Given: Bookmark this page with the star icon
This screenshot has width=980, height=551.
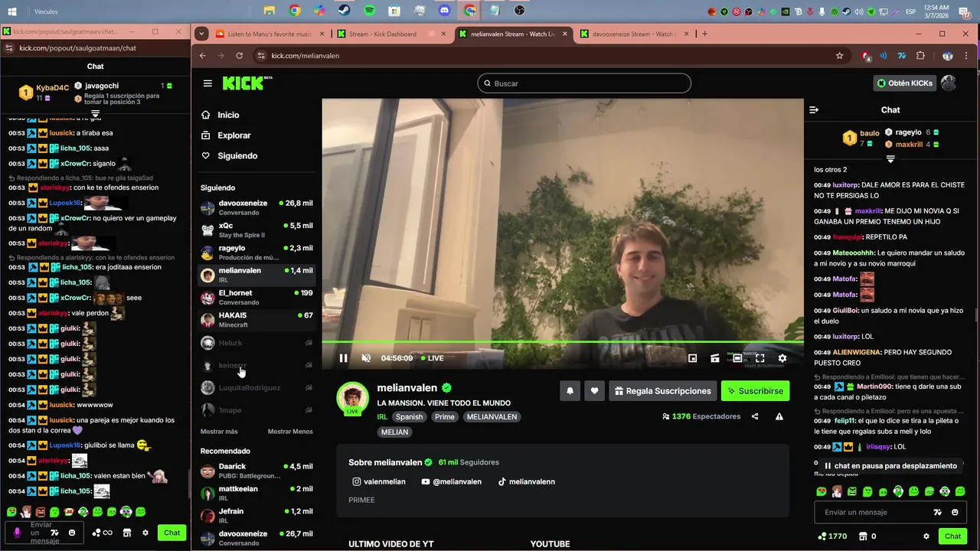Looking at the screenshot, I should 839,56.
